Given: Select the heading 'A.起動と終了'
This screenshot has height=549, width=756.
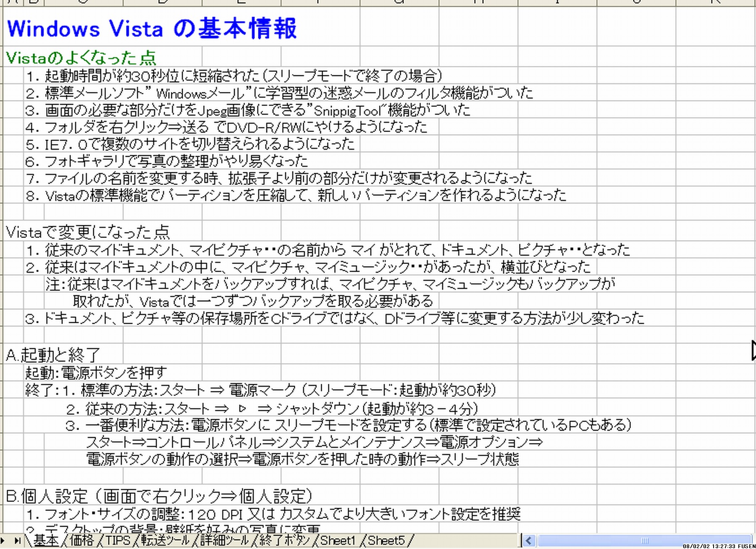Looking at the screenshot, I should click(53, 355).
